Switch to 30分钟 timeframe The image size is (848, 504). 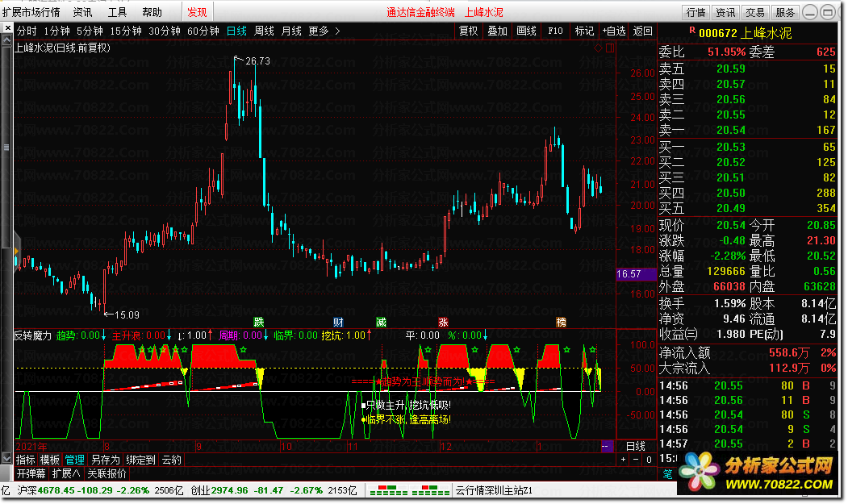pos(165,31)
